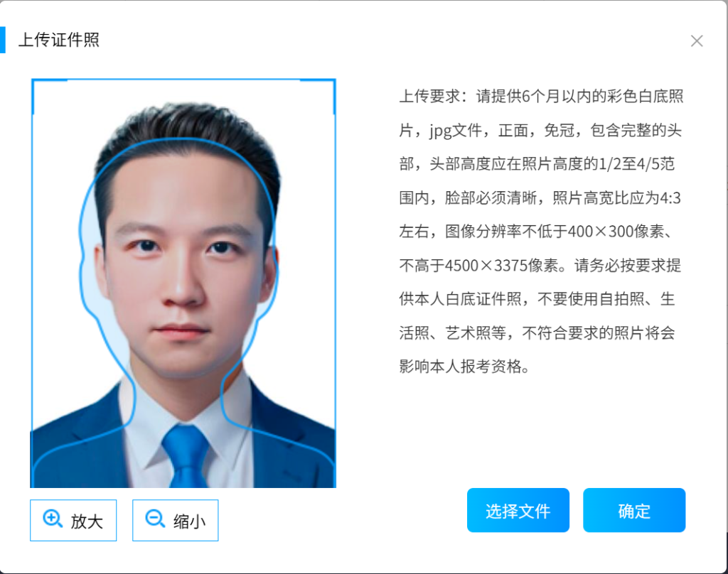The image size is (728, 574).
Task: Click the blue tie in the preview photo
Action: coord(186,455)
